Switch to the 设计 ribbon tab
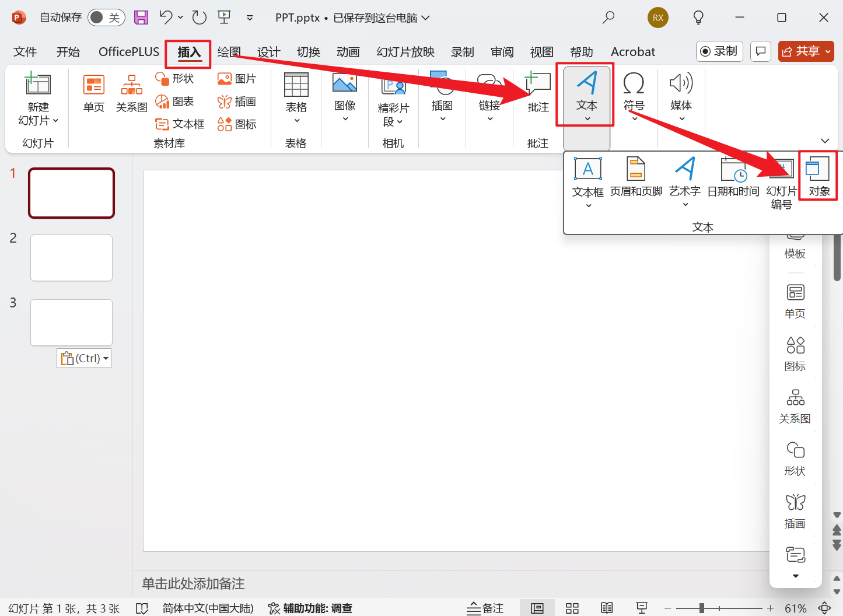843x616 pixels. [268, 51]
